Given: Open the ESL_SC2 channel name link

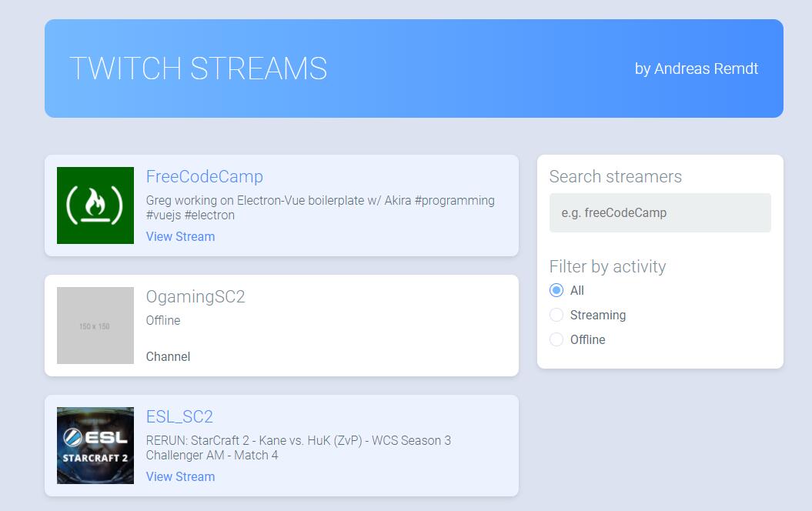Looking at the screenshot, I should [179, 416].
